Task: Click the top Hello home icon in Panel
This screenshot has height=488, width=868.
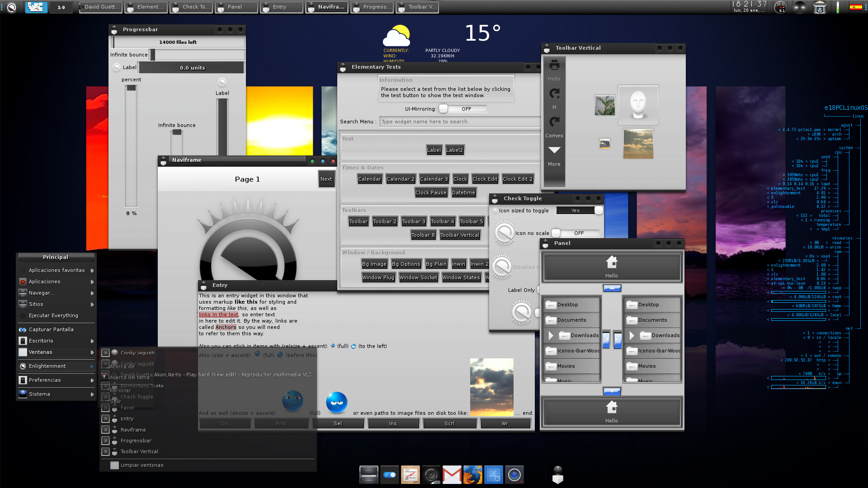Action: [612, 262]
